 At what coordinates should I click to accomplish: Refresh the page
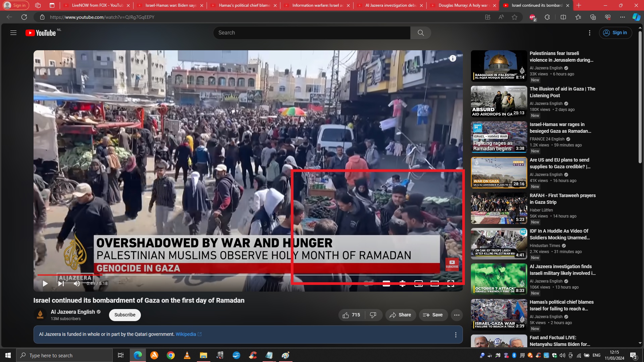(x=24, y=17)
